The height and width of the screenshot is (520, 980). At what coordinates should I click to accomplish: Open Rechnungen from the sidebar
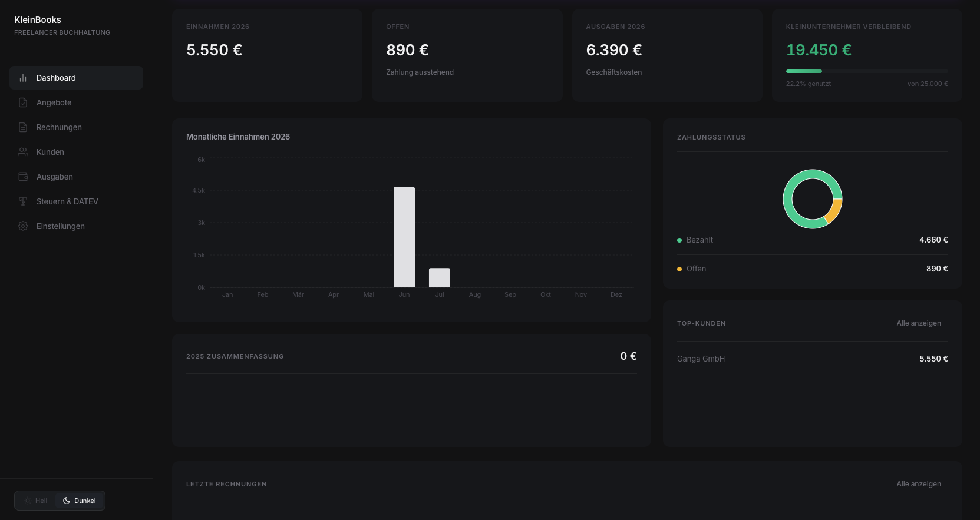tap(76, 127)
